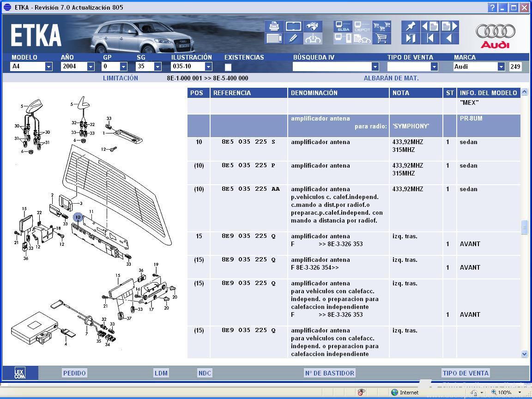Click the privacy eye icon in the status bar

pyautogui.click(x=361, y=392)
